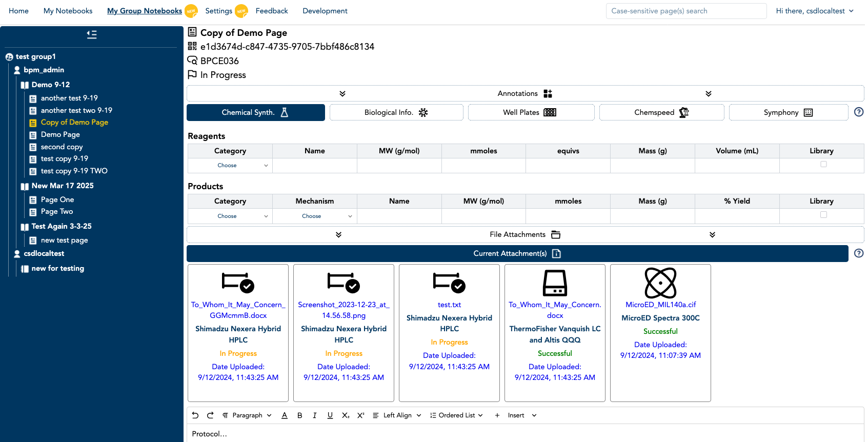This screenshot has width=868, height=442.
Task: Toggle bold formatting in the editor
Action: pos(300,415)
